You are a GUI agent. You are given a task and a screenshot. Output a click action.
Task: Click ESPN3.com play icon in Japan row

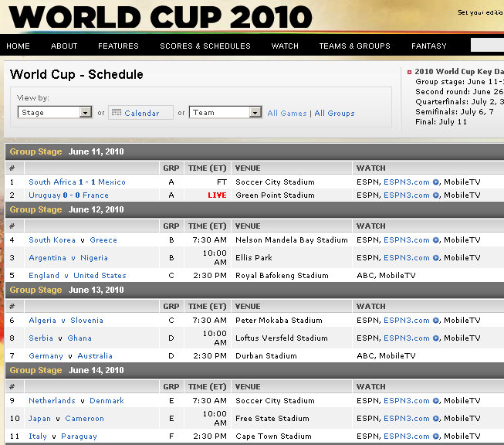coord(435,419)
